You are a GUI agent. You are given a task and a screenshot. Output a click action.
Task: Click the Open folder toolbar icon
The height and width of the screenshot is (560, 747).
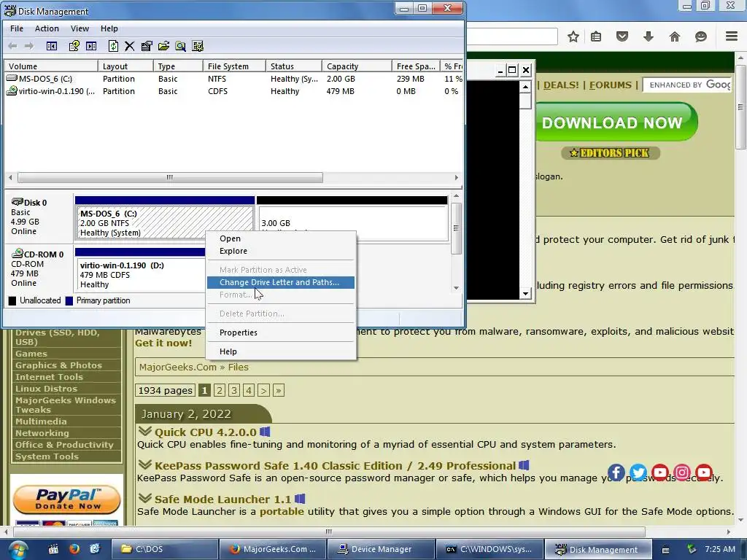163,46
